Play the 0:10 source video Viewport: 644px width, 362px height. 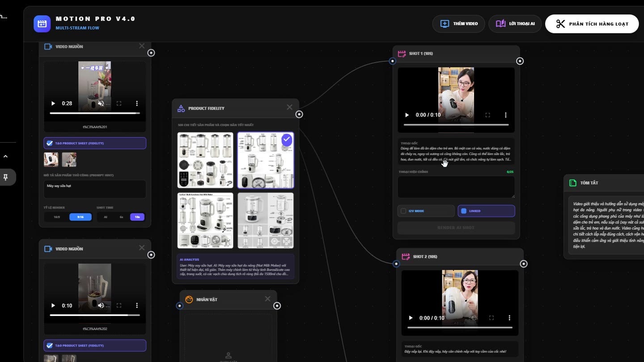coord(53,306)
